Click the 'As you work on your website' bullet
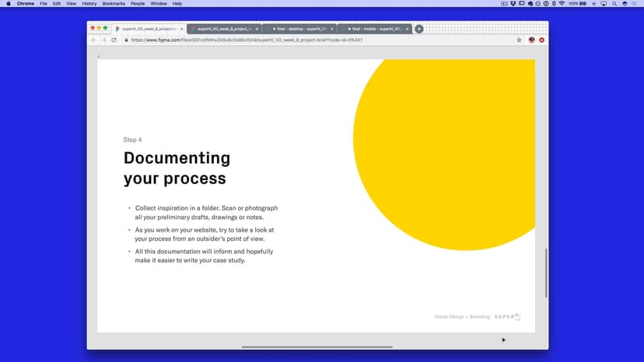Viewport: 644px width, 362px height. pos(204,235)
